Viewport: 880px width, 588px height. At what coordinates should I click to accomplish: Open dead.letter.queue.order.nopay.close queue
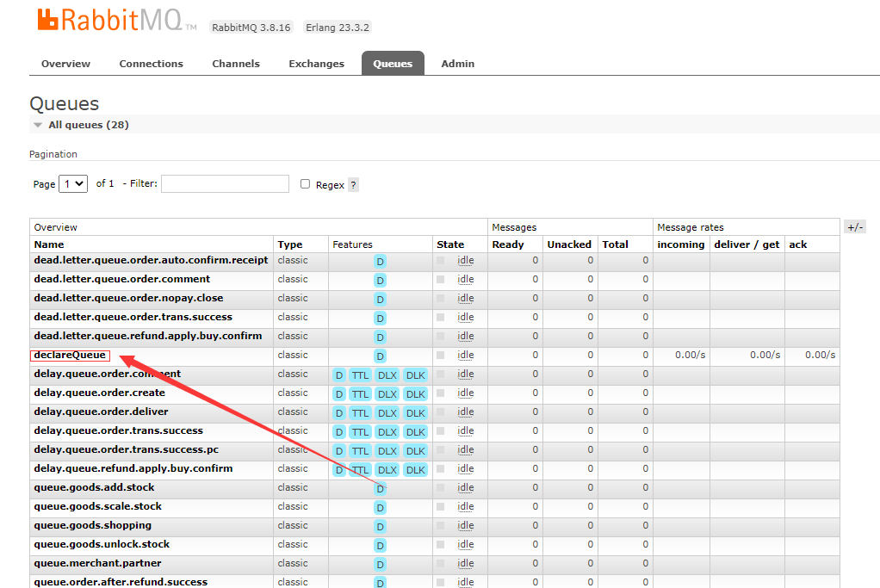[128, 298]
